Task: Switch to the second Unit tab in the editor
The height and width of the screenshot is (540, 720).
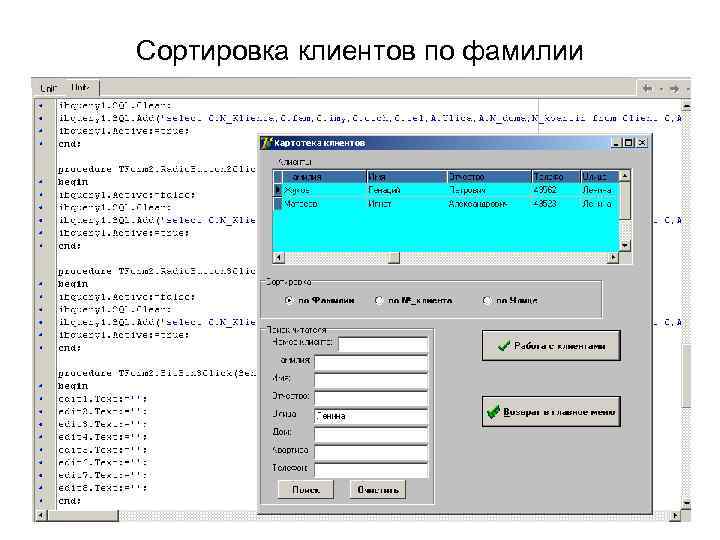Action: [80, 87]
